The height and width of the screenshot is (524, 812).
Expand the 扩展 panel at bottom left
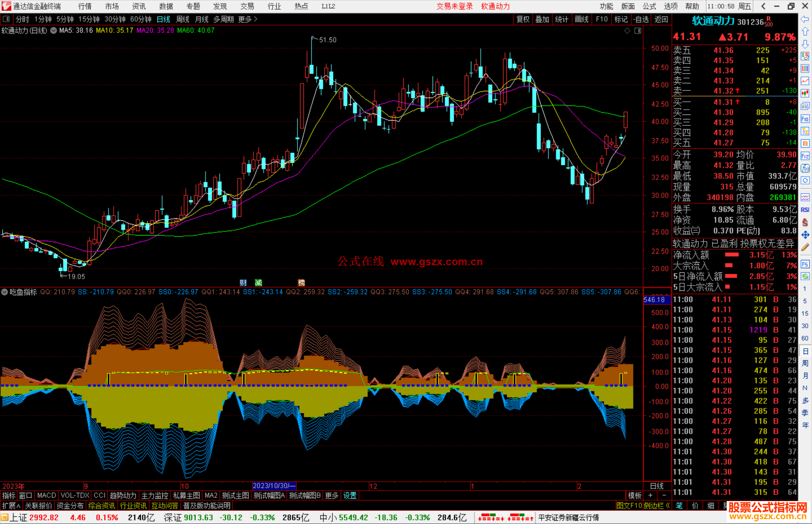point(11,506)
